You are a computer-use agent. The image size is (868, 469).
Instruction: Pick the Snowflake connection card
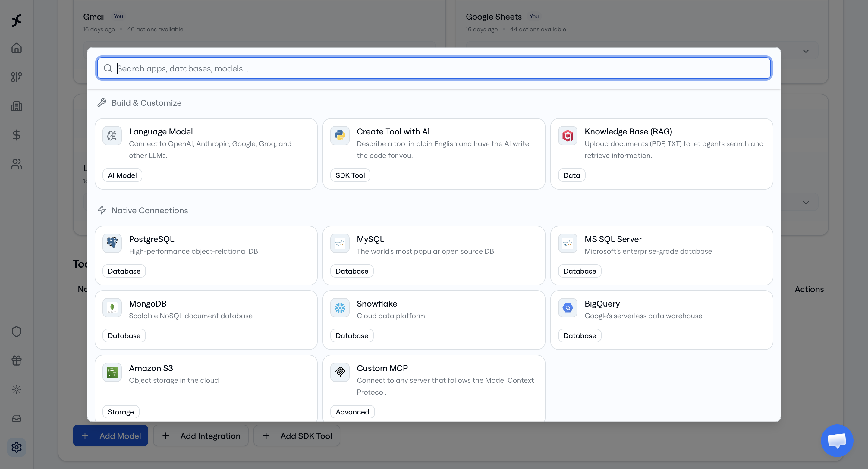click(434, 320)
